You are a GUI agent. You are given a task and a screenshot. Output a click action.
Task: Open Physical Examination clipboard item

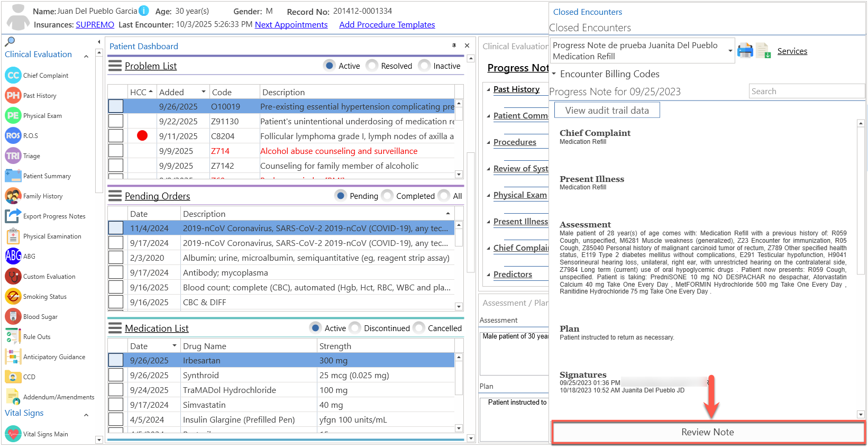(43, 236)
